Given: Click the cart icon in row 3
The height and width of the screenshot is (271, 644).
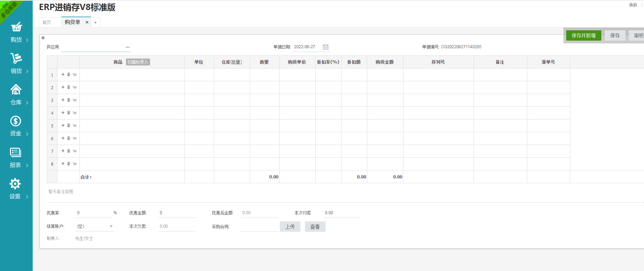Looking at the screenshot, I should click(x=74, y=100).
